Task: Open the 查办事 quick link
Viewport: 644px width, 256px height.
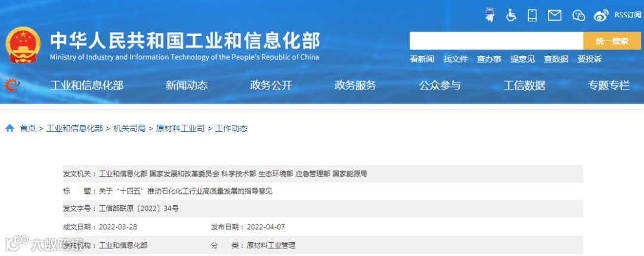Action: 489,59
